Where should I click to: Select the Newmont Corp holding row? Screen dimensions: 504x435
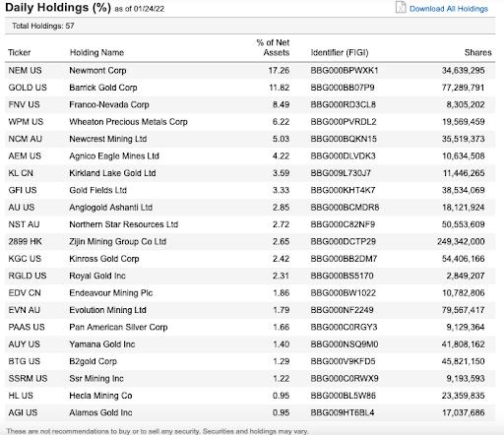tap(250, 71)
